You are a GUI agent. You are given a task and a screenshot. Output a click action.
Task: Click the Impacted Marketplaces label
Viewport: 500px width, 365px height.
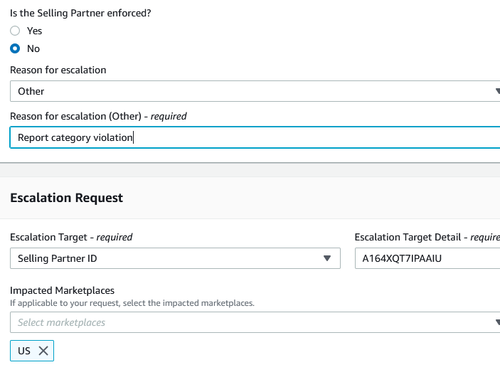(62, 290)
